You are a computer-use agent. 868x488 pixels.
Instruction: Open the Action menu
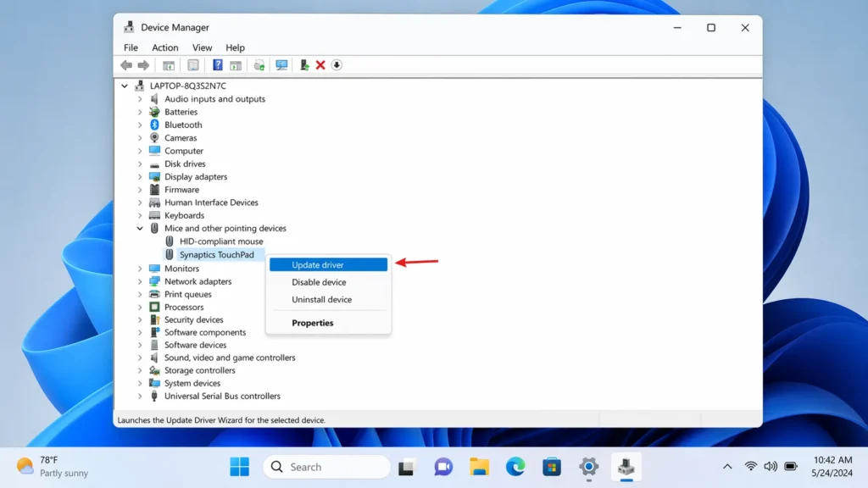(x=165, y=47)
